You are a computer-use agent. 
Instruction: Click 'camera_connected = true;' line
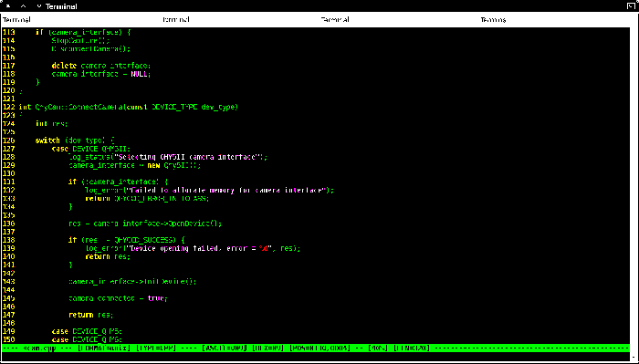(118, 298)
